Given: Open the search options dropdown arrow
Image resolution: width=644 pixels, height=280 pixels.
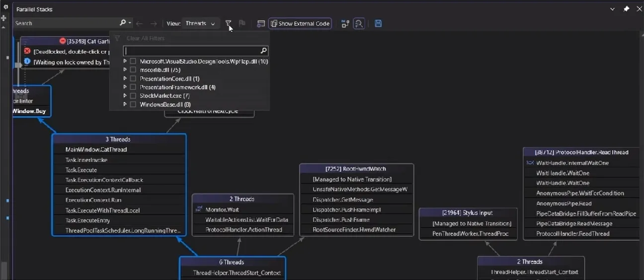Looking at the screenshot, I should [130, 23].
